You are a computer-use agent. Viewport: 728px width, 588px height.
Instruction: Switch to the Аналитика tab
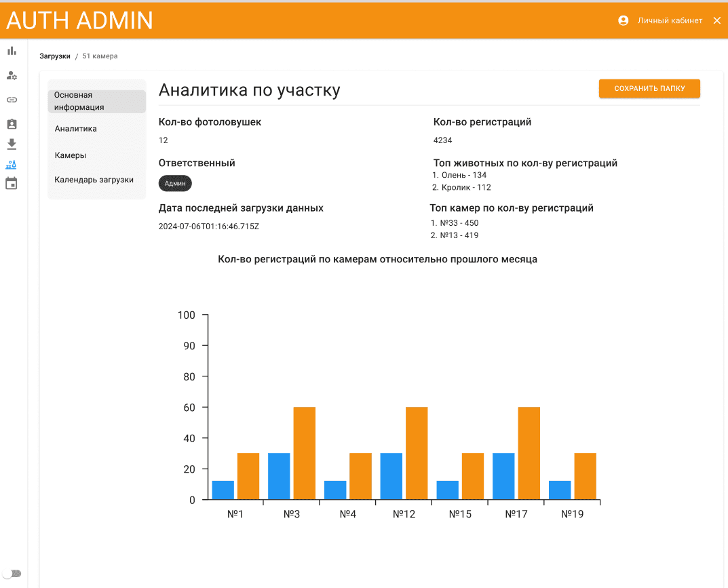[x=76, y=129]
